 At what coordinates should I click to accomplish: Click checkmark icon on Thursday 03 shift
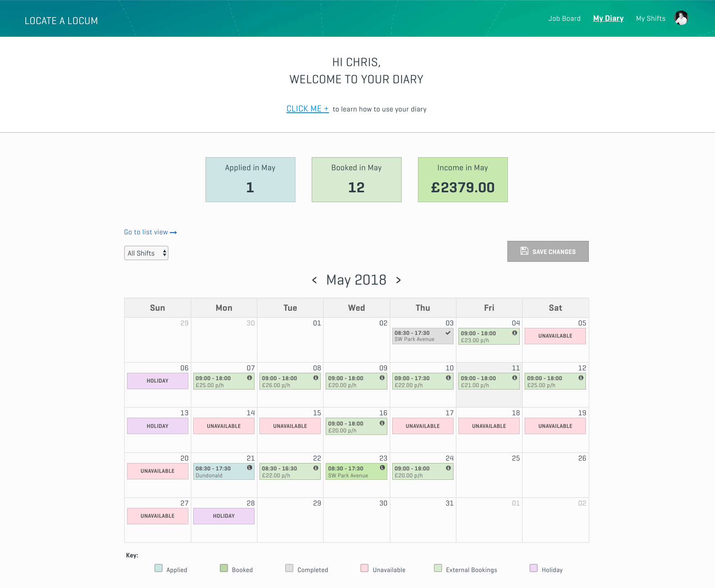(448, 333)
